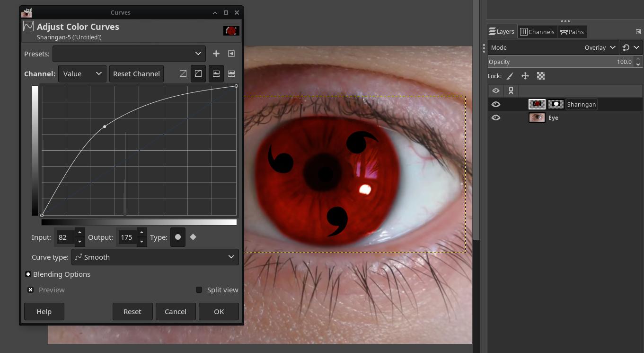Click the Reset button at dialog bottom
Viewport: 644px width, 353px height.
point(132,311)
